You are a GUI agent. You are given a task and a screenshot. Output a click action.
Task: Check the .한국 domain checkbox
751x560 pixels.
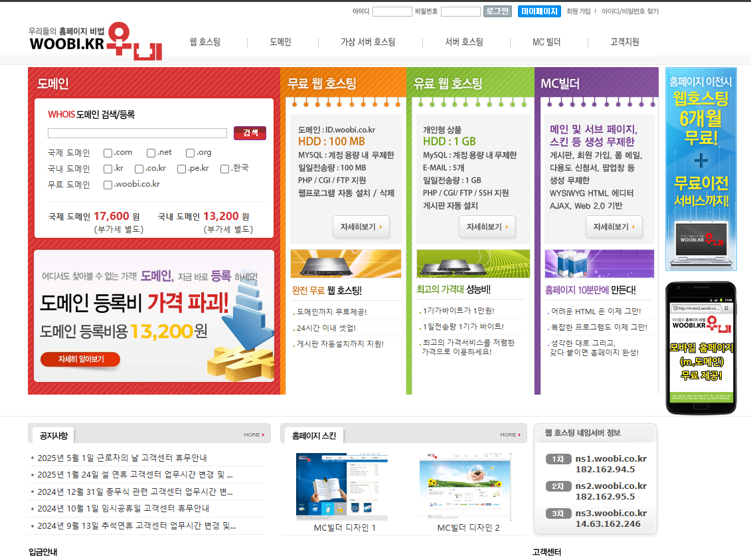224,169
